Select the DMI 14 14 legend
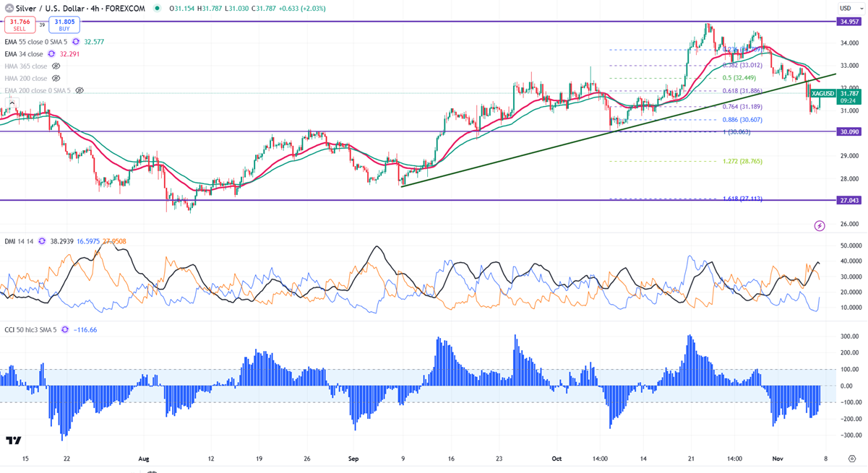Image resolution: width=868 pixels, height=473 pixels. click(20, 241)
